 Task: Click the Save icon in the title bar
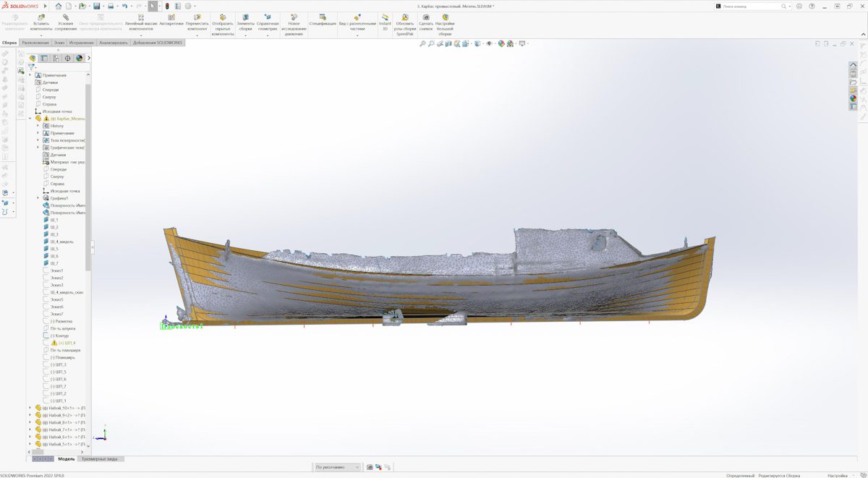pyautogui.click(x=96, y=6)
